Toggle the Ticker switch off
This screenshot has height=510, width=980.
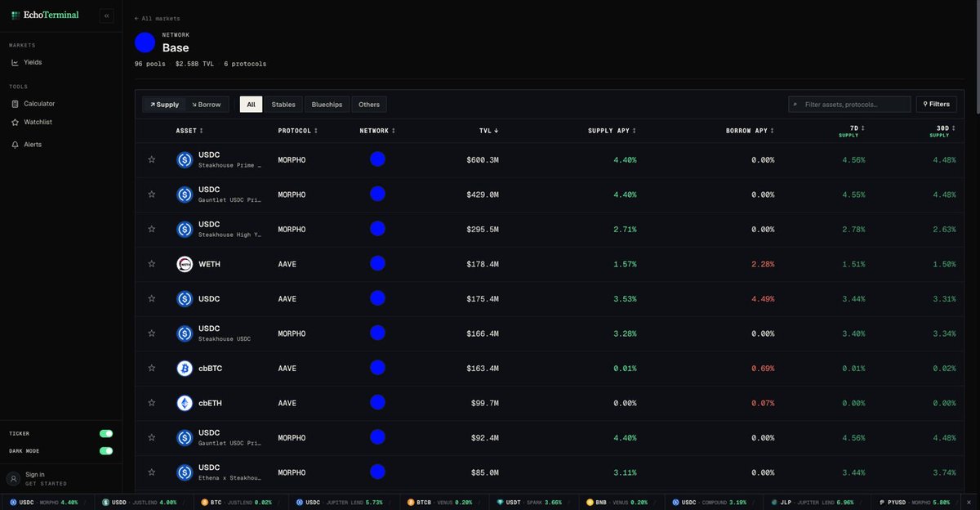[106, 433]
